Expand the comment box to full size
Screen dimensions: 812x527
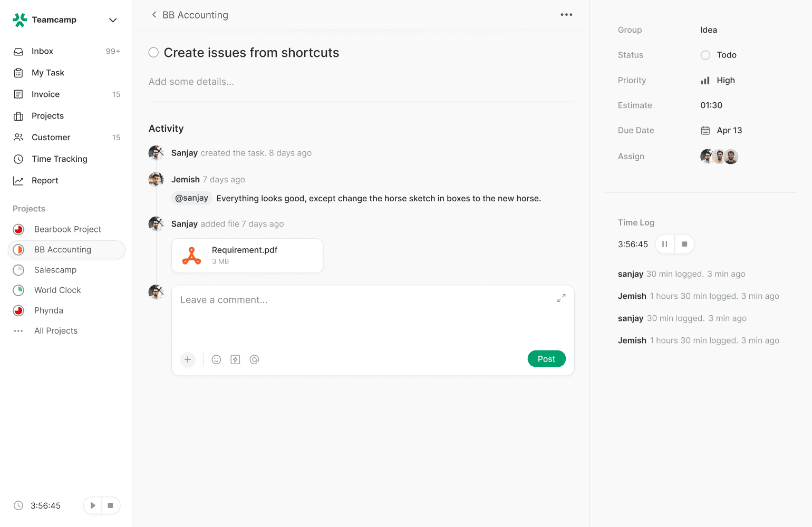point(561,298)
